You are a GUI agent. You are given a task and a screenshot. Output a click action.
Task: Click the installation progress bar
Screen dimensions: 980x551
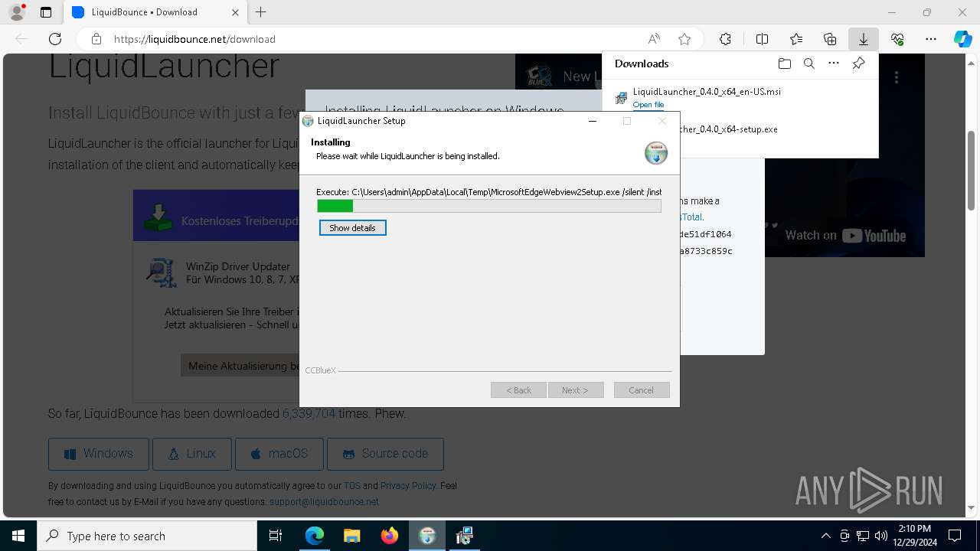point(489,206)
